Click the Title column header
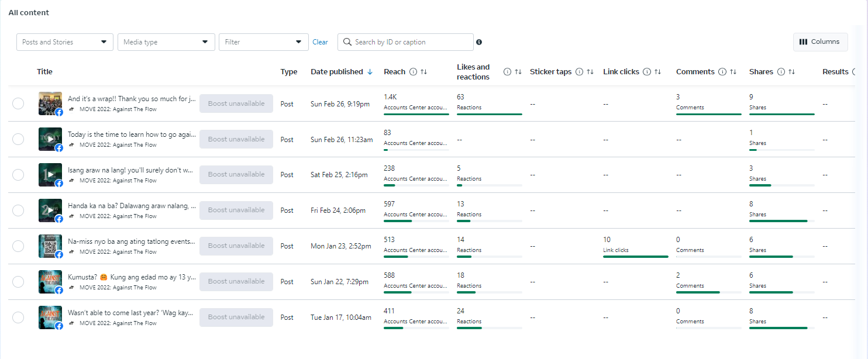The width and height of the screenshot is (868, 359). [x=44, y=72]
